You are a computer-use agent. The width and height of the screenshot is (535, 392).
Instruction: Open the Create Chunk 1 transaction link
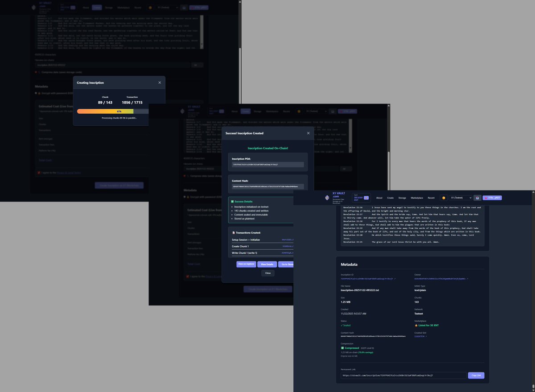click(288, 246)
